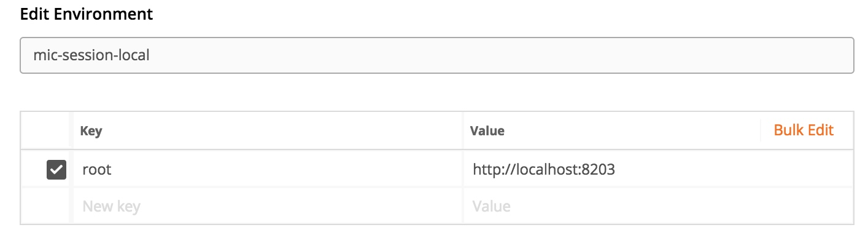Screen dimensions: 868x246
Task: Focus the New key placeholder field
Action: pyautogui.click(x=268, y=205)
